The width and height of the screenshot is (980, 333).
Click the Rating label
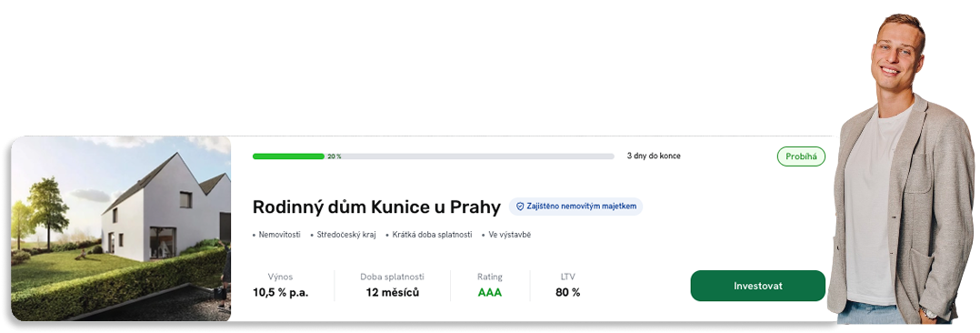click(490, 277)
